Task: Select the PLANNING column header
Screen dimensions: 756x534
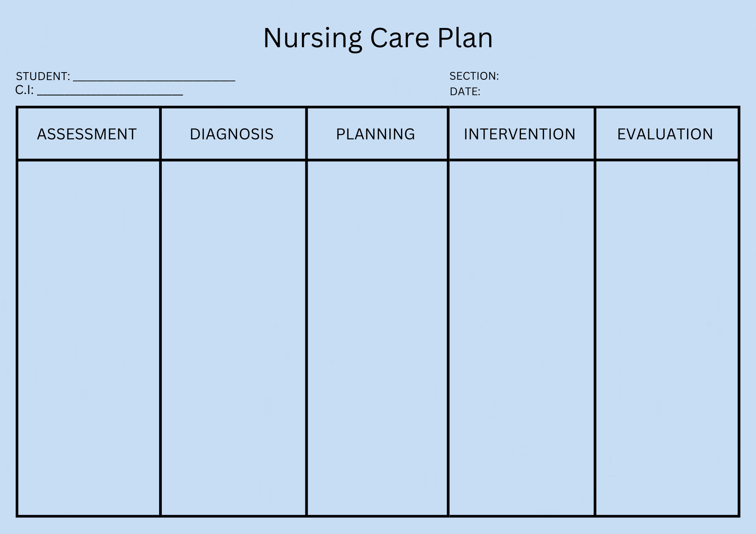Action: tap(376, 134)
